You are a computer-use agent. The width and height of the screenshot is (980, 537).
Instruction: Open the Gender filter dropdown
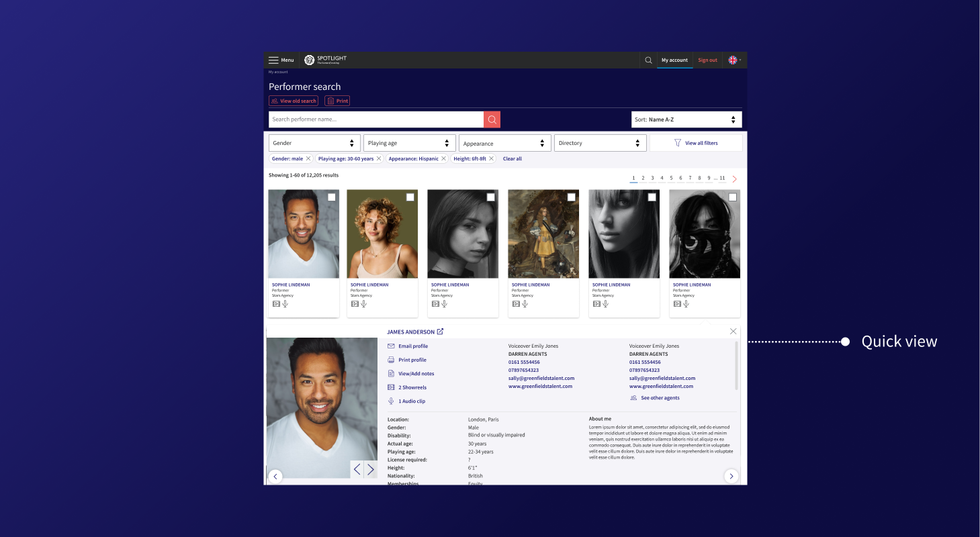[x=314, y=143]
